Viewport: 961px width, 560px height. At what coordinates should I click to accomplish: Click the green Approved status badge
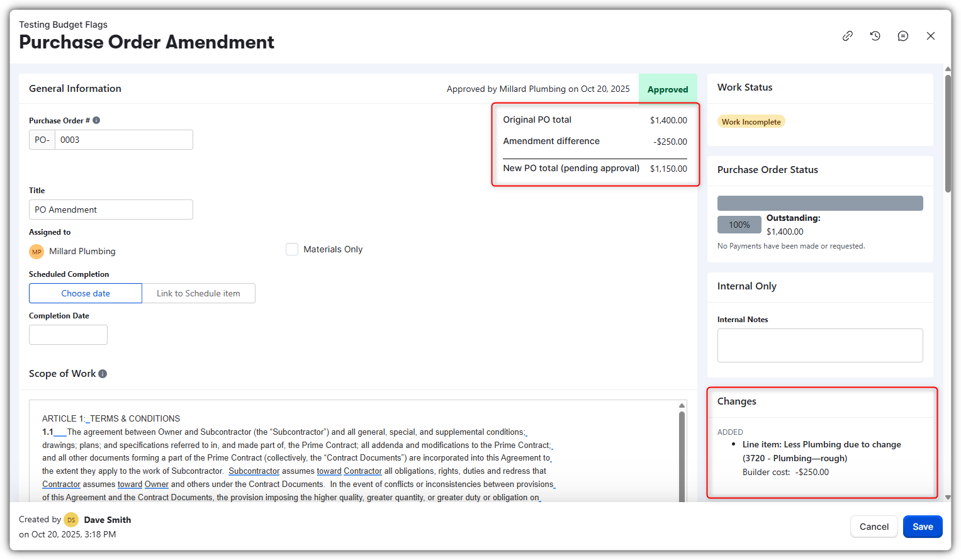[668, 89]
